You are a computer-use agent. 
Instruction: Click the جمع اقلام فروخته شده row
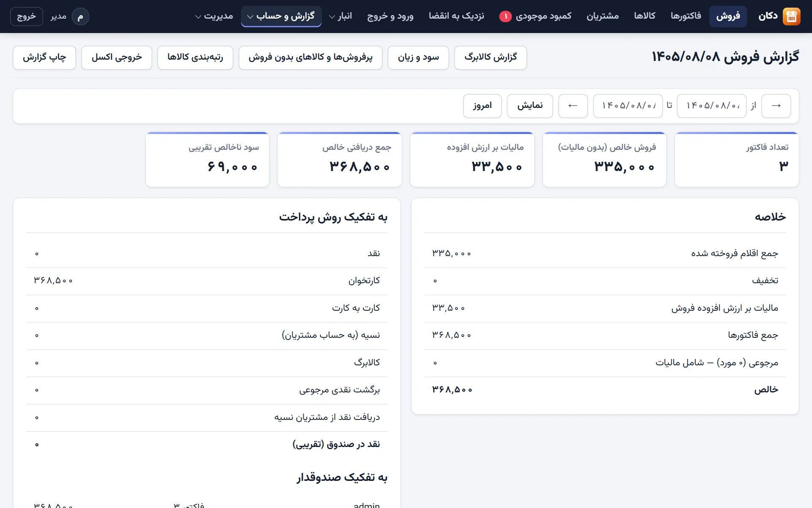(605, 254)
